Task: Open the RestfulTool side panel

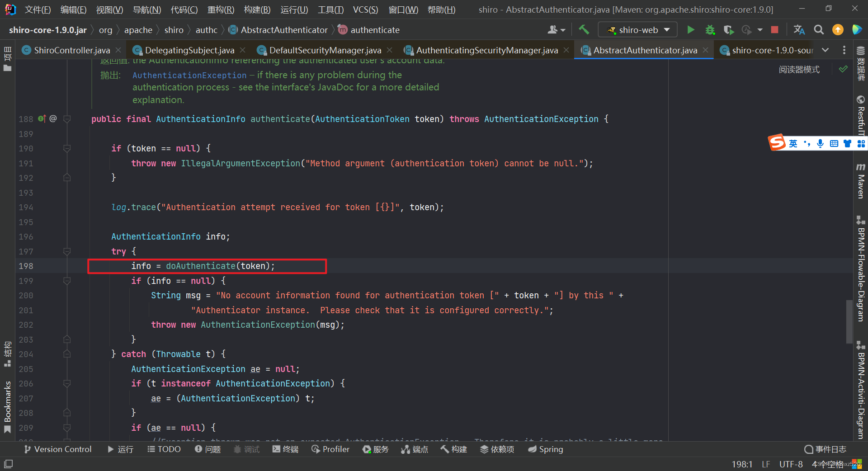Action: [861, 115]
